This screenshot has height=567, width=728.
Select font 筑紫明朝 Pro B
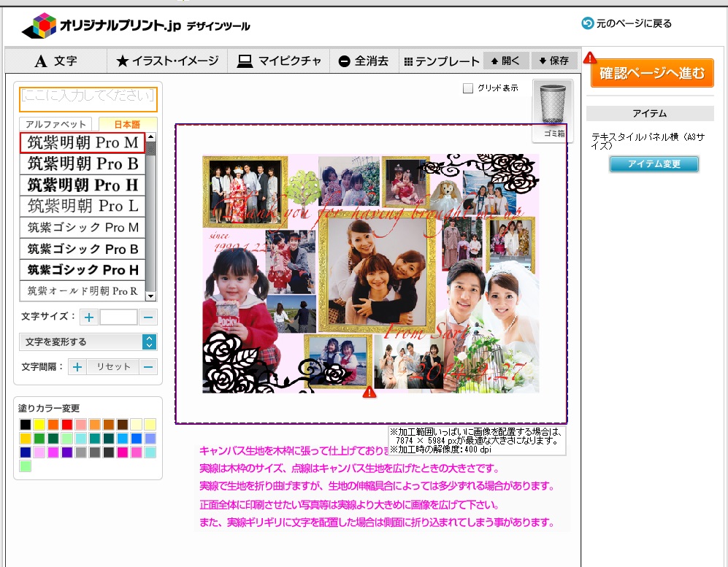(83, 163)
